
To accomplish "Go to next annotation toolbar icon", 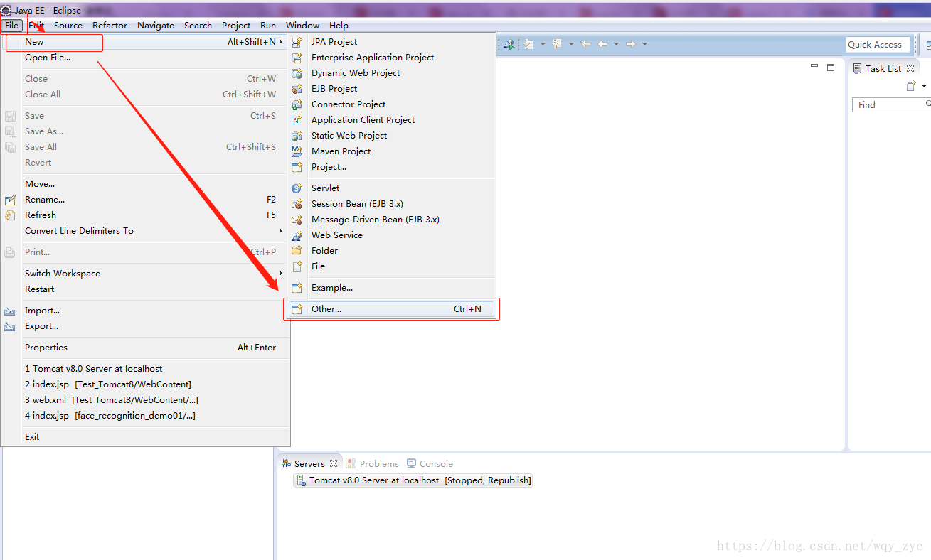I will click(x=528, y=44).
